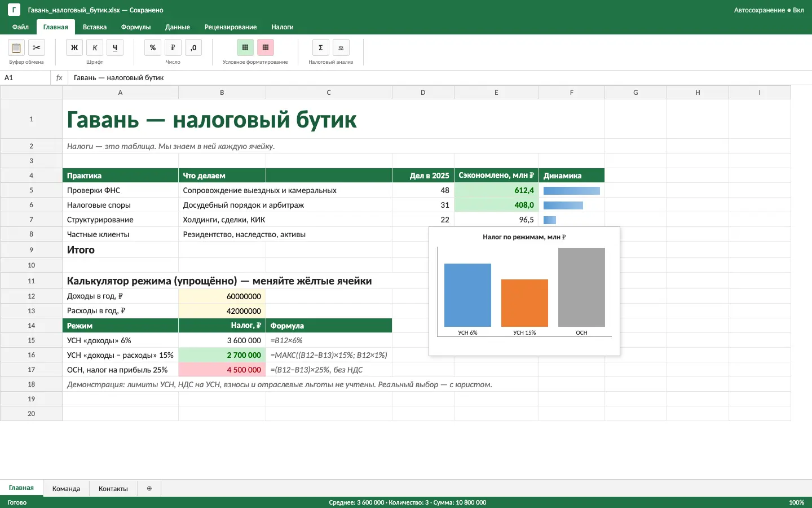Select the green cell showing 612,4
Image resolution: width=812 pixels, height=508 pixels.
496,190
